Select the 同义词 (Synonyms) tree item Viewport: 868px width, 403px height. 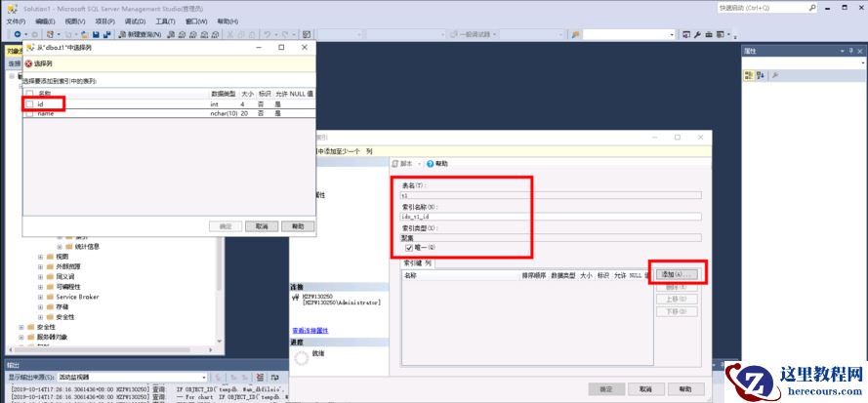point(65,277)
